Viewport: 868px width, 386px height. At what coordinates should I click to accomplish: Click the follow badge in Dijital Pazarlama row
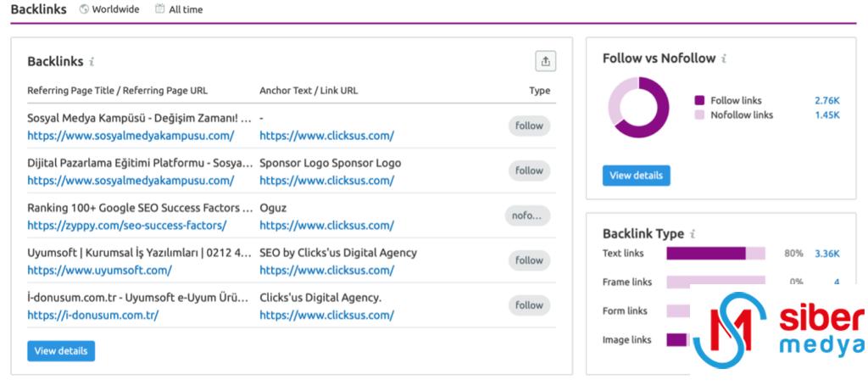click(x=529, y=171)
